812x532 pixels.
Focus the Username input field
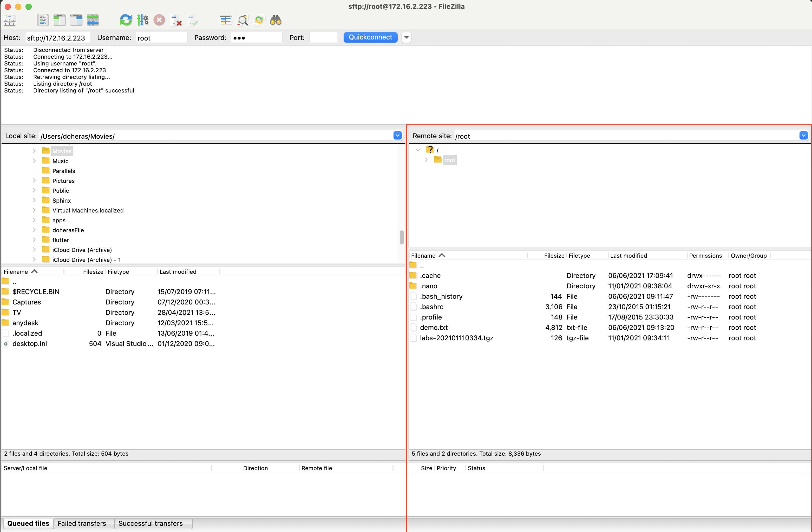tap(162, 38)
